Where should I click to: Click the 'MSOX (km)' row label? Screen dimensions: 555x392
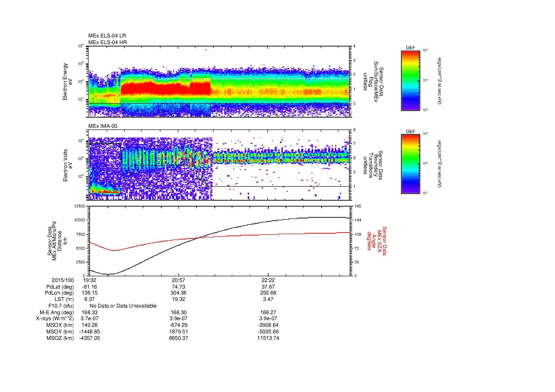tap(60, 325)
